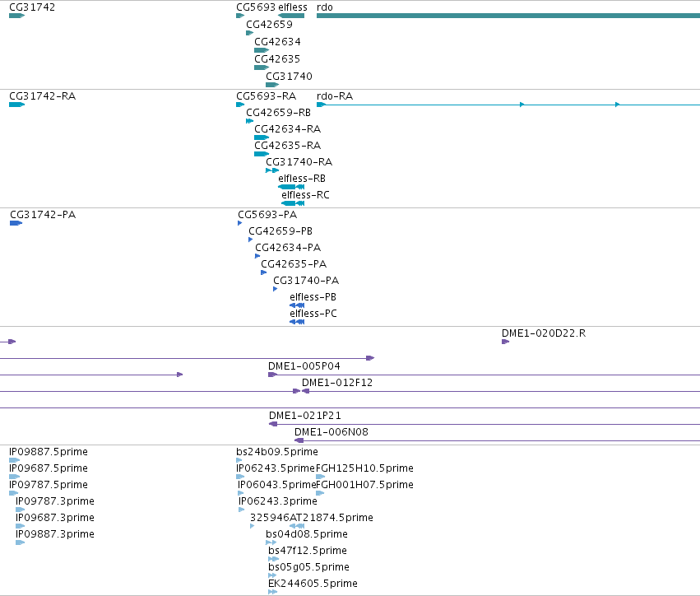Click the FGH125H10.5prime EST label

pos(364,468)
